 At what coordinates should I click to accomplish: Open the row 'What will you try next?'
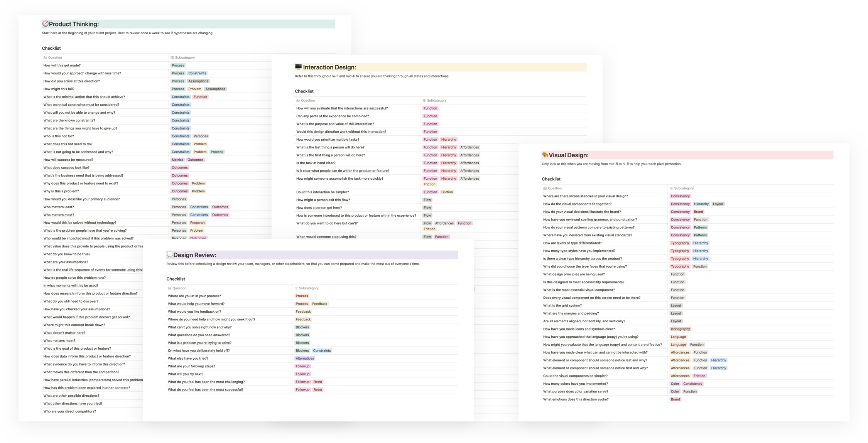186,374
